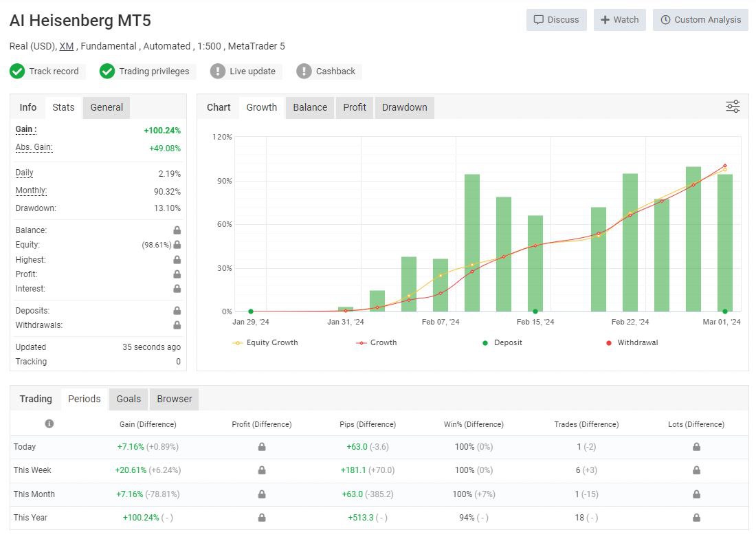
Task: Open chart settings sliders icon
Action: pyautogui.click(x=733, y=107)
